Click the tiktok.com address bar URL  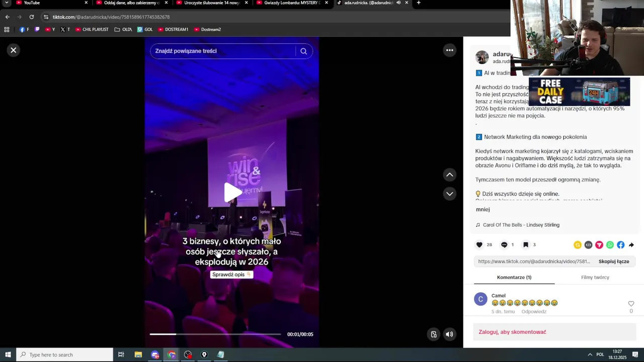(111, 17)
